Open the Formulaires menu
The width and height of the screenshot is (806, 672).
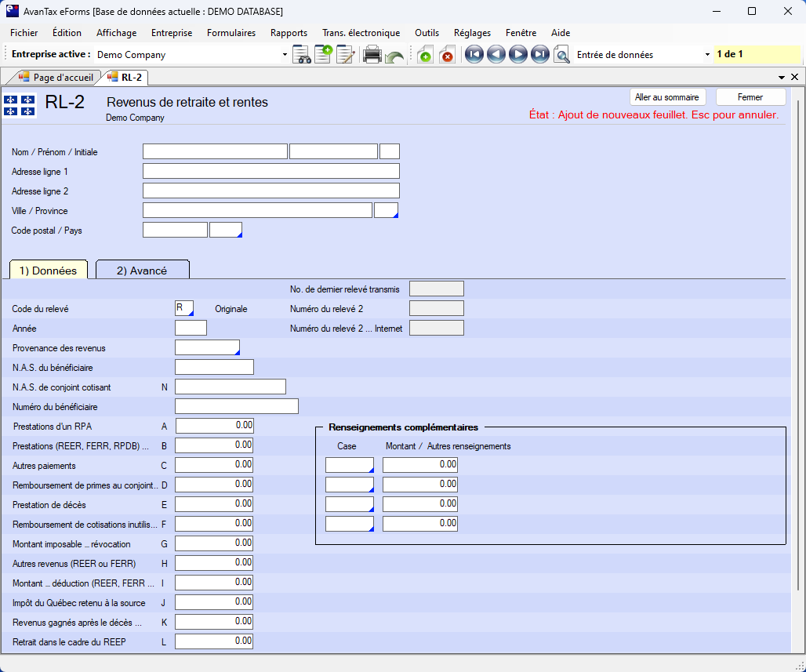pyautogui.click(x=231, y=33)
